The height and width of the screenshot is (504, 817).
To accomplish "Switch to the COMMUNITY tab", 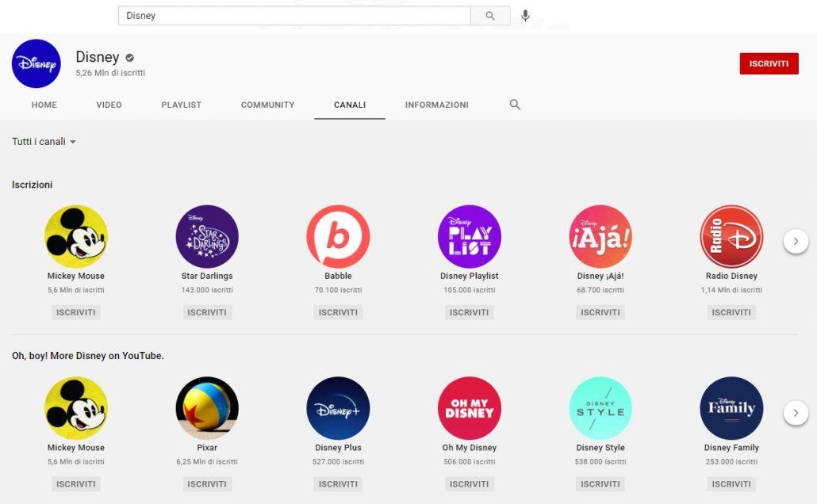I will [x=268, y=105].
